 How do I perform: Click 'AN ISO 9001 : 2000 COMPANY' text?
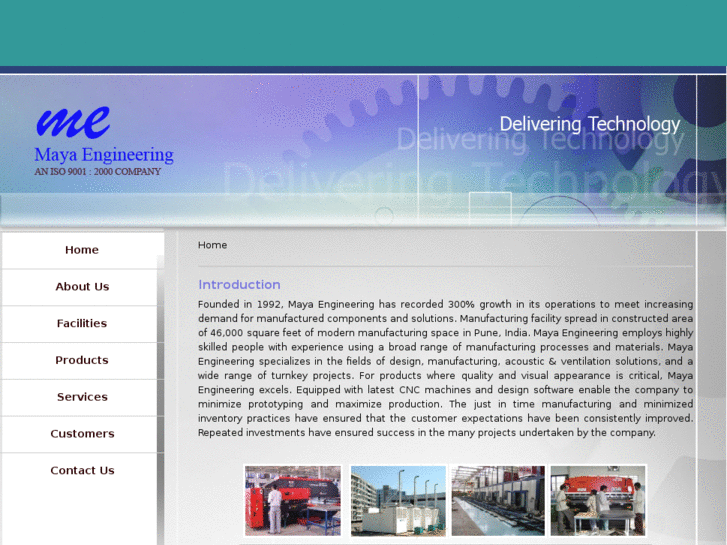97,172
